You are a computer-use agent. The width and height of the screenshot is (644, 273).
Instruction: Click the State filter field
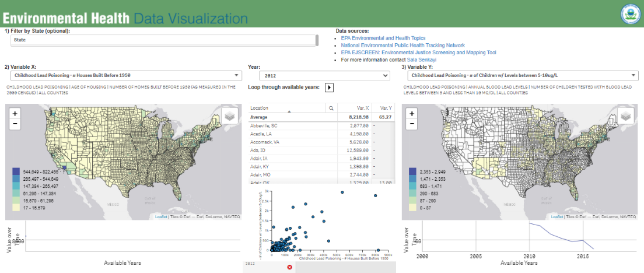point(163,40)
